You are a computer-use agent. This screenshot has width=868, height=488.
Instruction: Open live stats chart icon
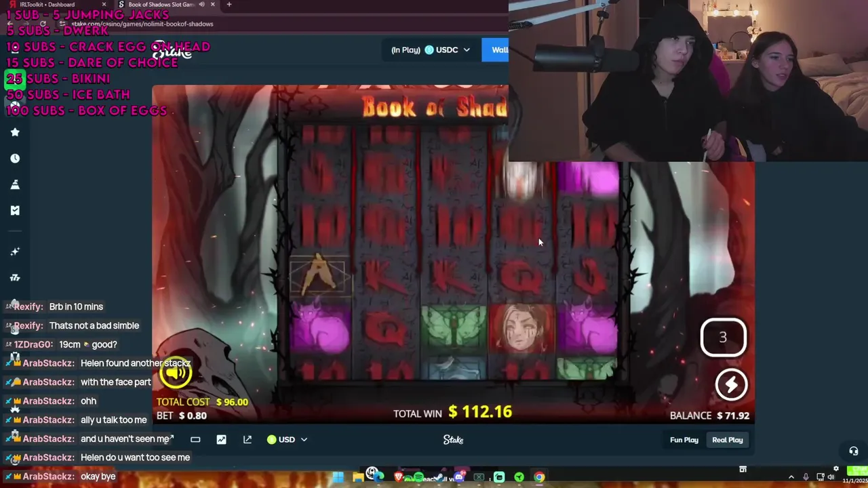coord(221,440)
